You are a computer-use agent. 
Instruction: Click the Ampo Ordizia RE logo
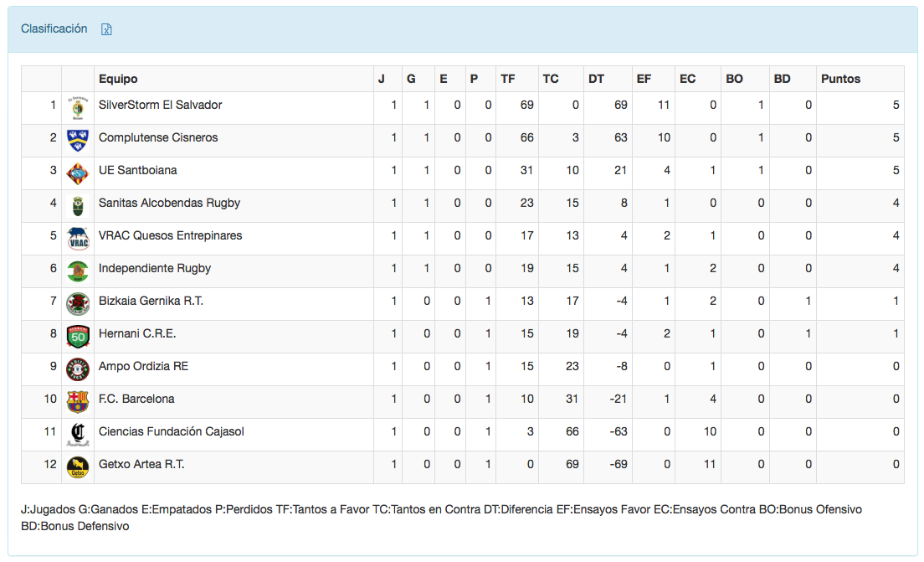coord(78,369)
